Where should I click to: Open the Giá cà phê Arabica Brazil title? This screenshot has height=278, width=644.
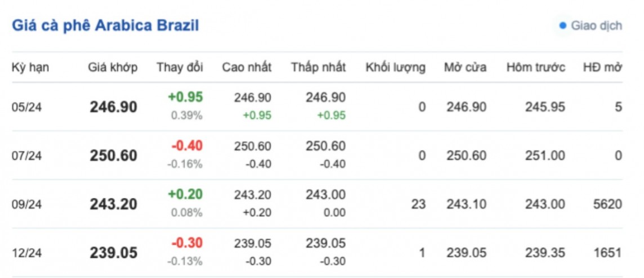[105, 26]
